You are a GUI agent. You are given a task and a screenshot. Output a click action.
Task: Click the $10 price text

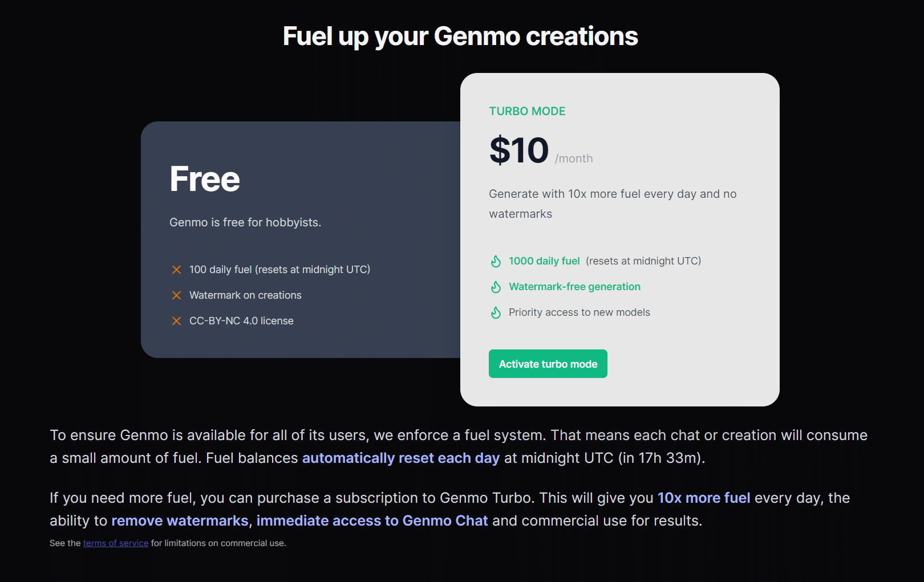coord(519,150)
